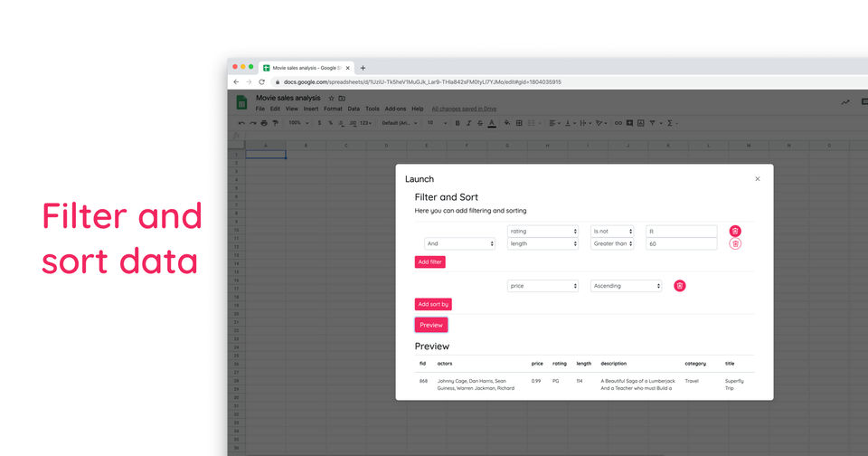The width and height of the screenshot is (868, 456).
Task: Click the Insert link icon
Action: pos(618,123)
